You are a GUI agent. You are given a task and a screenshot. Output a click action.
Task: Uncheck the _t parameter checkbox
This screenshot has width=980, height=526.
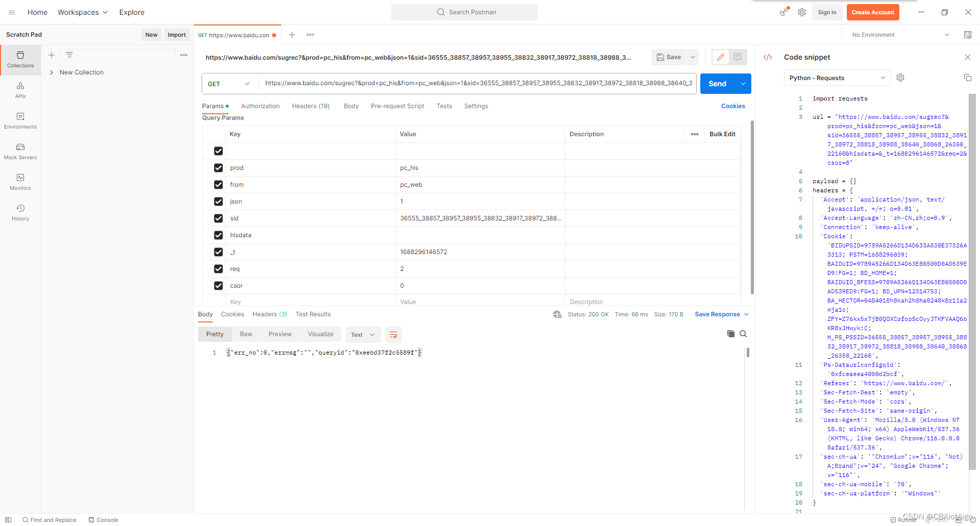pos(218,252)
